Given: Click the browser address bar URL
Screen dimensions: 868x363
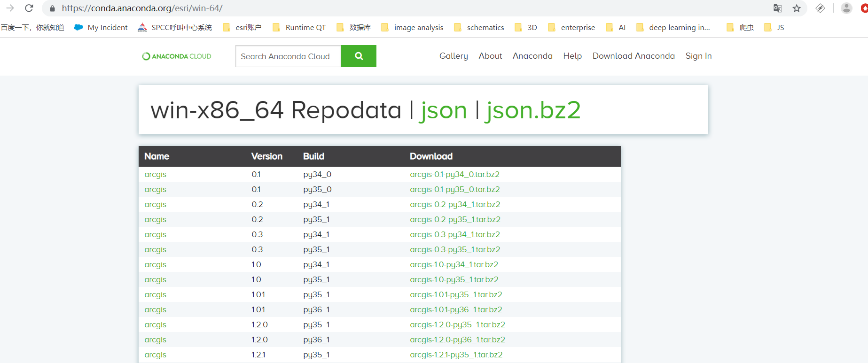Looking at the screenshot, I should click(x=142, y=8).
